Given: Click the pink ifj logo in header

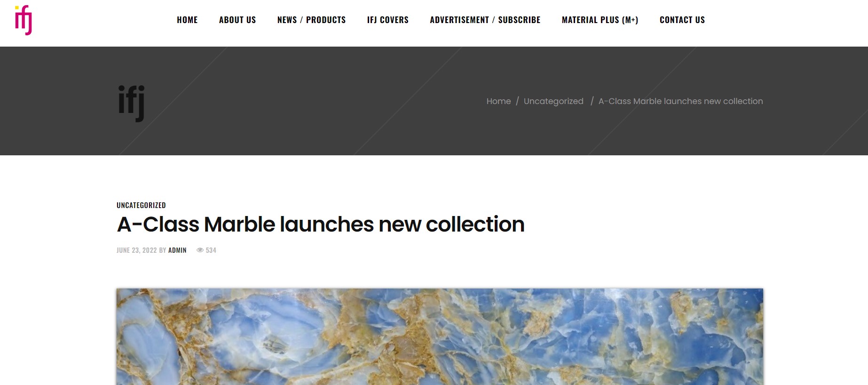Looking at the screenshot, I should (24, 20).
